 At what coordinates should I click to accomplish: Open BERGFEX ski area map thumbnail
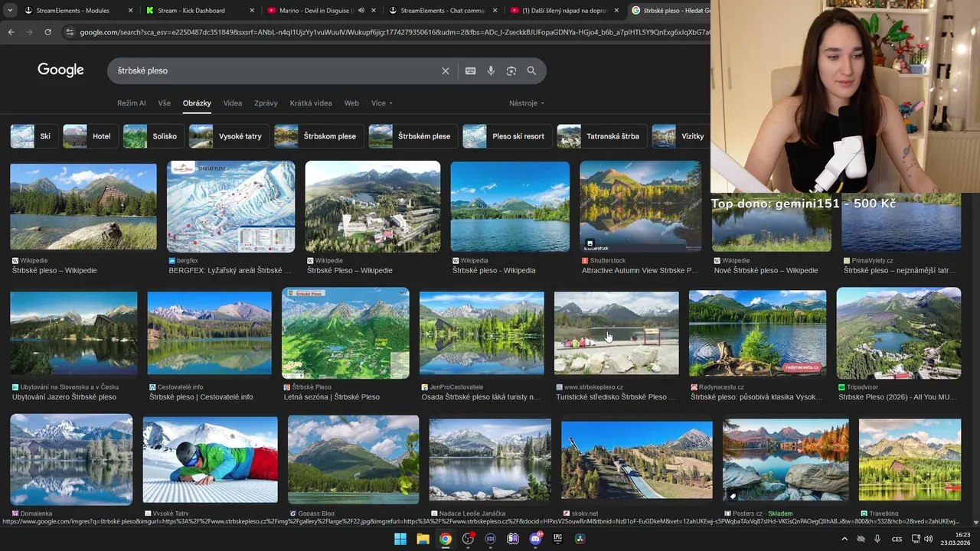[x=231, y=207]
